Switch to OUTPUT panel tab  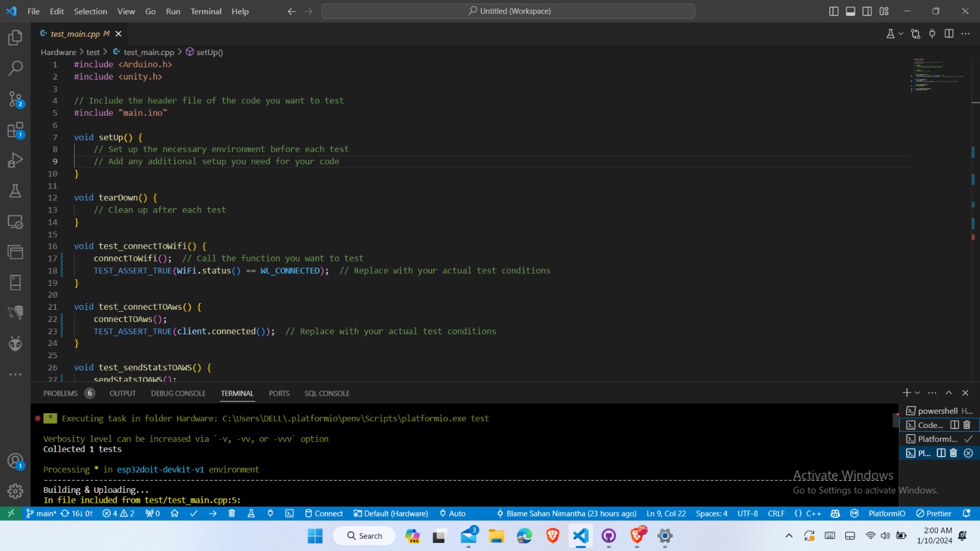pos(123,393)
